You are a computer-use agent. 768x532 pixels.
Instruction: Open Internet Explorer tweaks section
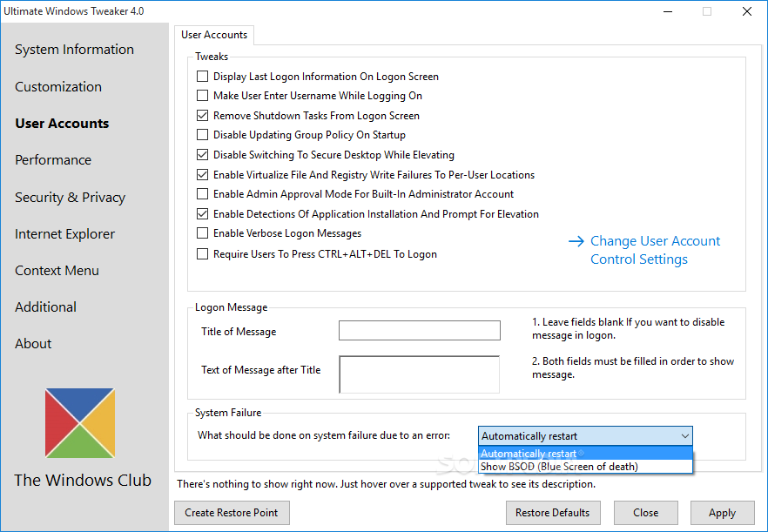[64, 234]
